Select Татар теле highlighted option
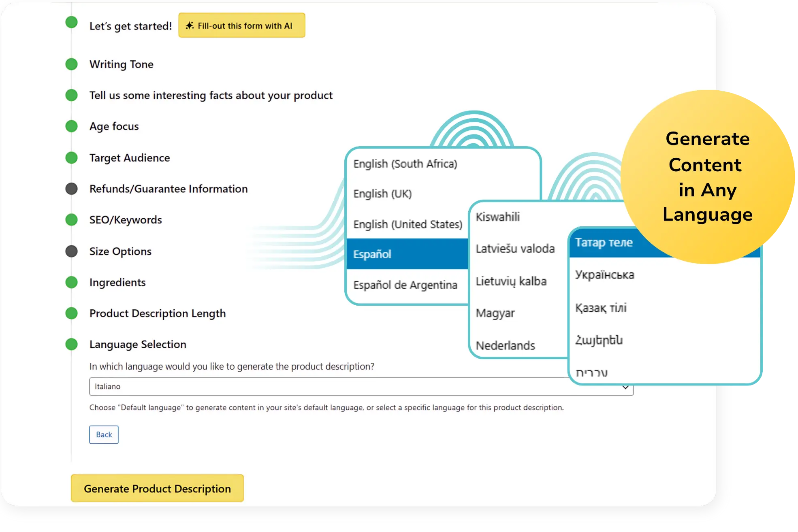Viewport: 798px width, 532px height. point(604,243)
